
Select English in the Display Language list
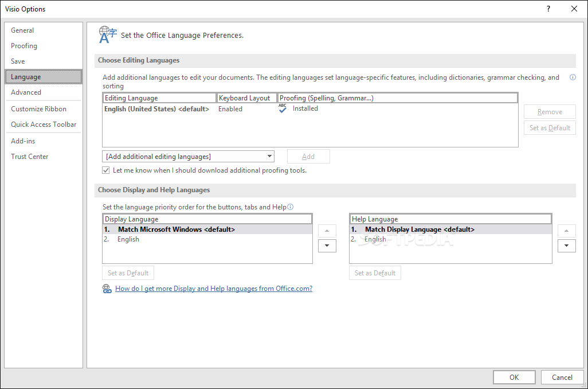click(128, 239)
